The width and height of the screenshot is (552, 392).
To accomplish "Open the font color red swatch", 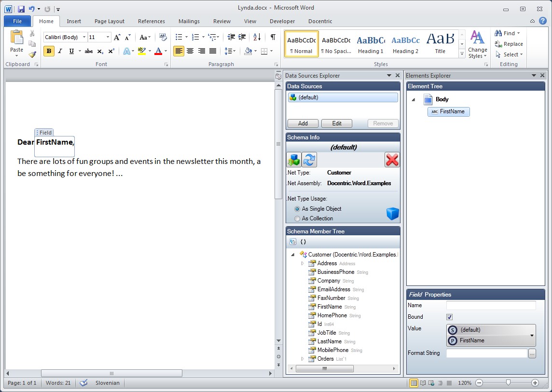I will (158, 51).
